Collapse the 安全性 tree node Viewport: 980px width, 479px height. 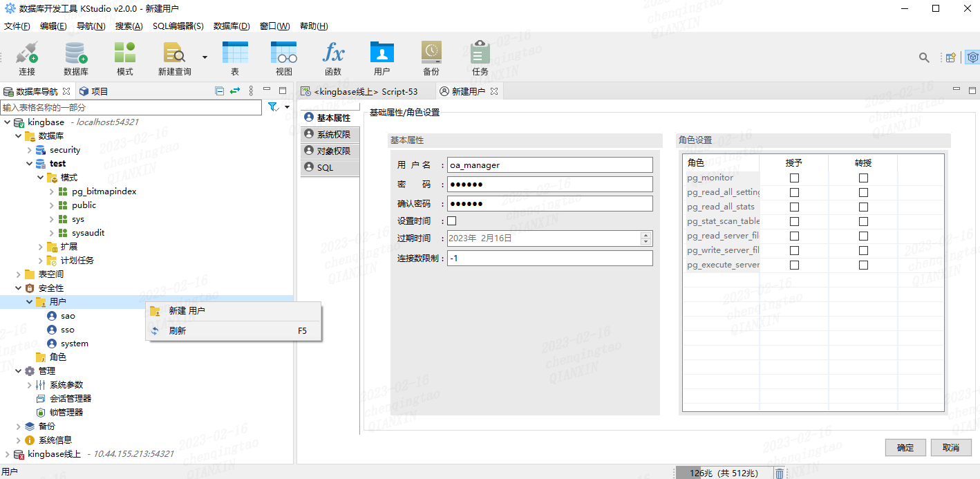(x=19, y=288)
